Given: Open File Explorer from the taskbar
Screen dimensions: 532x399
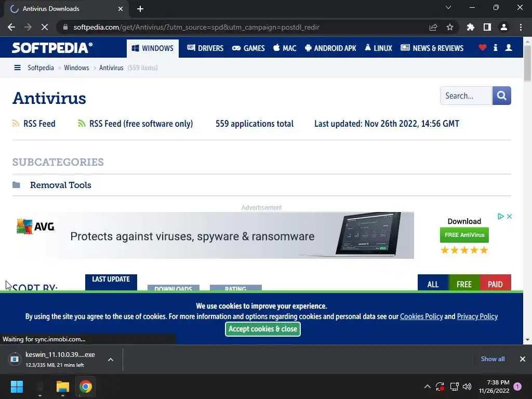Looking at the screenshot, I should pyautogui.click(x=63, y=387).
